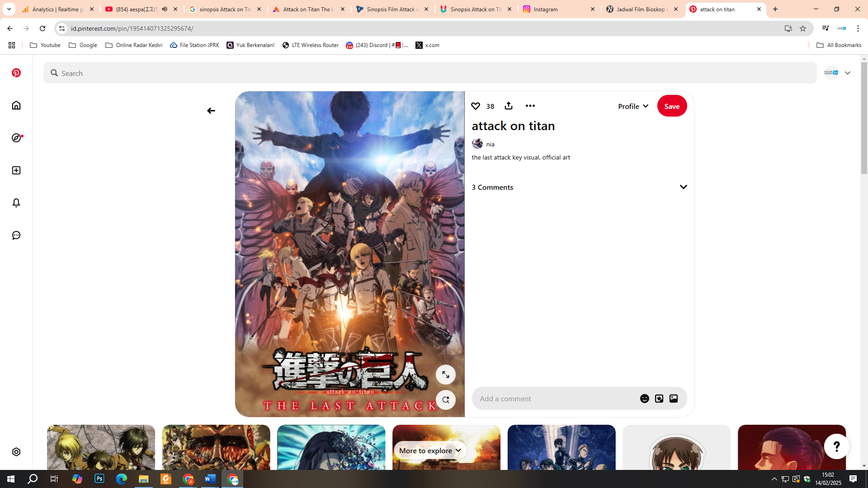Show hidden system tray icons
Screen dimensions: 868x488
(x=774, y=479)
